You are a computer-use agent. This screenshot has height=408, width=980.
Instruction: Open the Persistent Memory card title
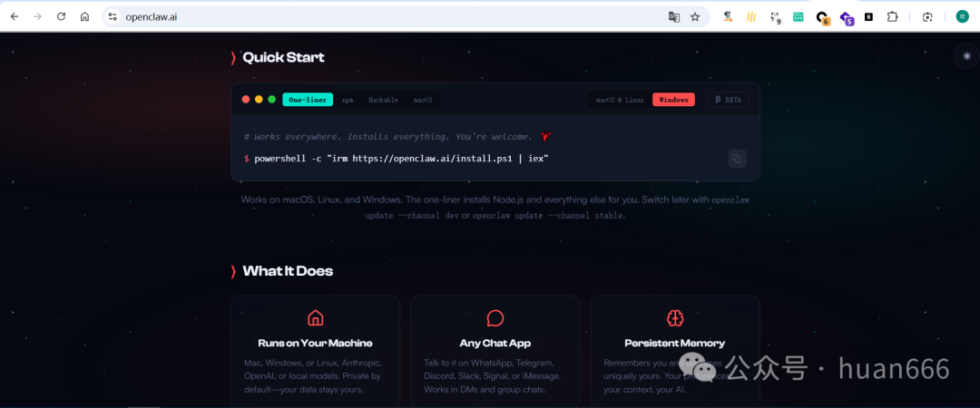tap(675, 343)
